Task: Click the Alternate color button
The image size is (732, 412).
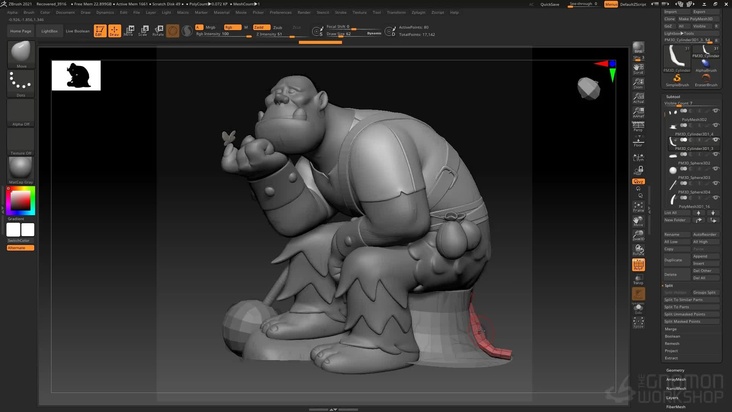Action: pos(21,248)
